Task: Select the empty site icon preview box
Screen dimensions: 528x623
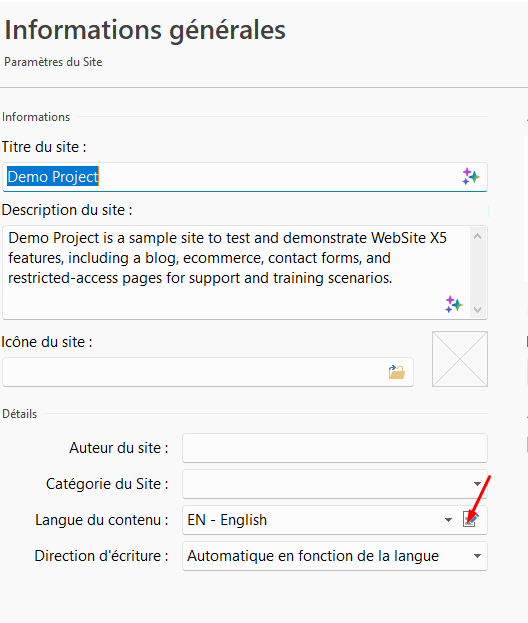Action: tap(460, 359)
